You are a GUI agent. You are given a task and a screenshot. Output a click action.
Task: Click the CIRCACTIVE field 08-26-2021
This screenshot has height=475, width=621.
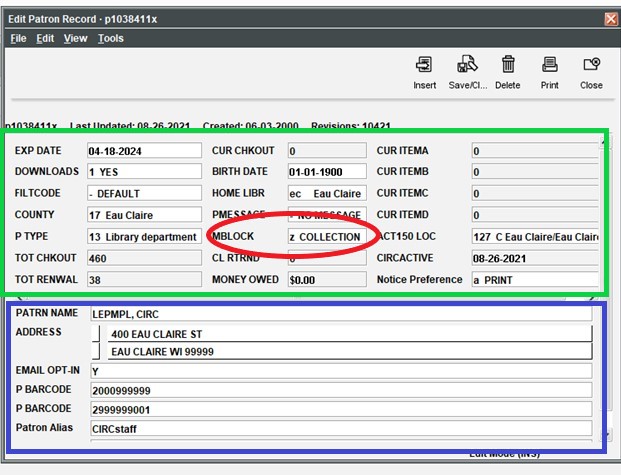(x=535, y=258)
